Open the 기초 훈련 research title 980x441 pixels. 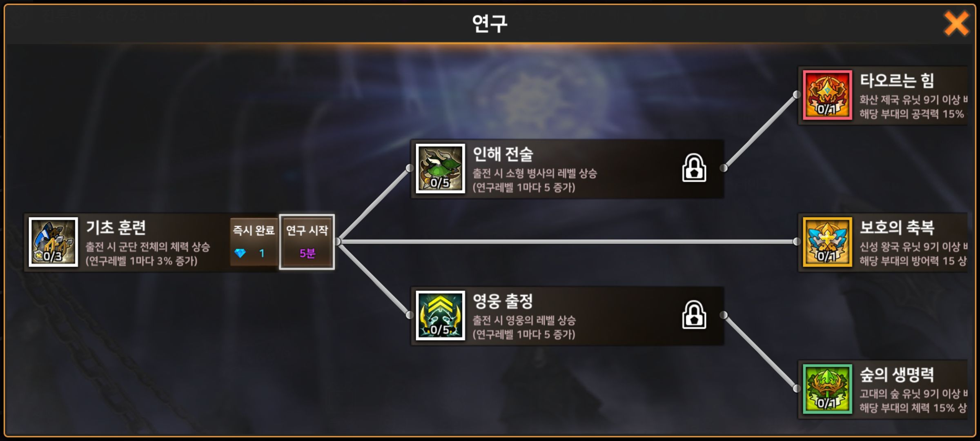(x=116, y=228)
